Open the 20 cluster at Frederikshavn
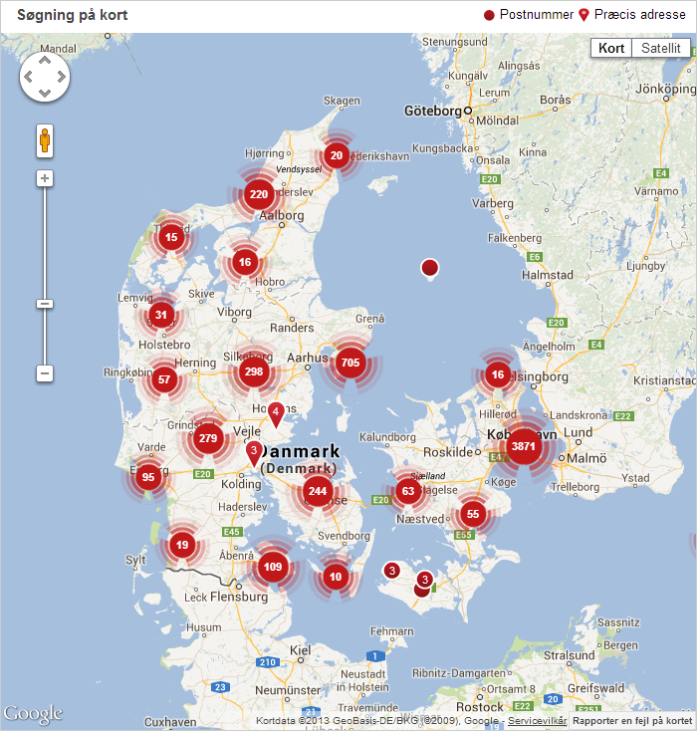 coord(337,155)
